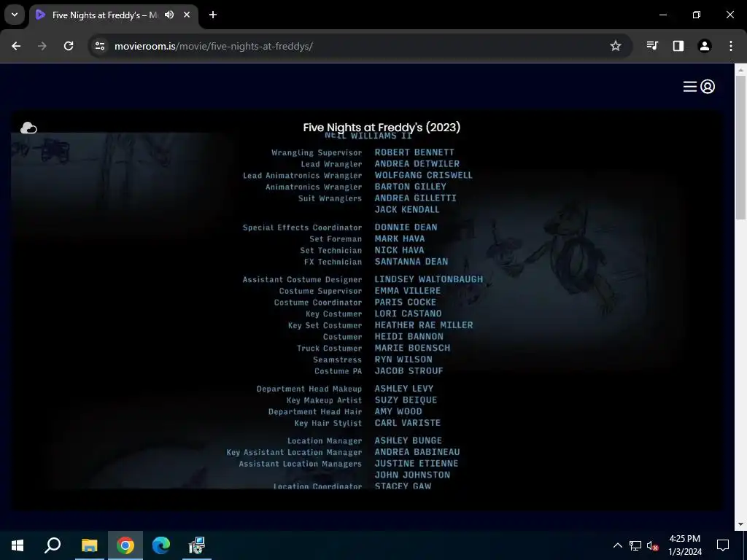Open the media control icon in Chrome's toolbar
747x560 pixels.
(x=652, y=46)
